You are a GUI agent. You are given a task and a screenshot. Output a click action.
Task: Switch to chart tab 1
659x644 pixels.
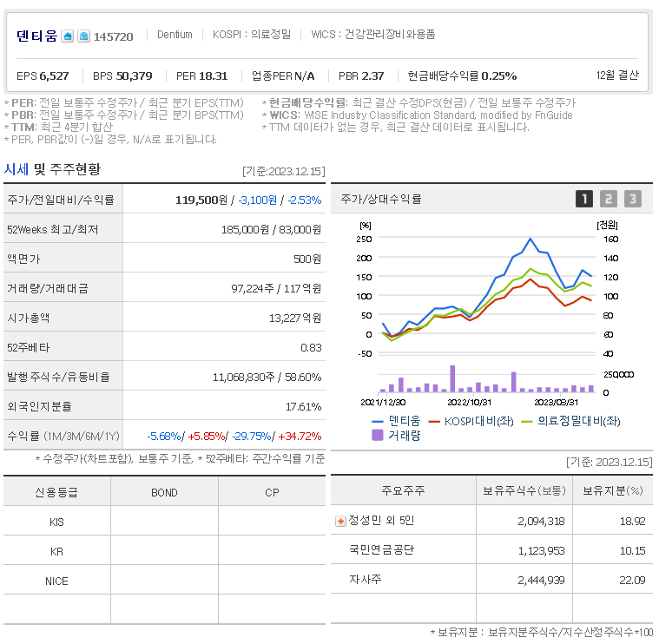point(584,199)
